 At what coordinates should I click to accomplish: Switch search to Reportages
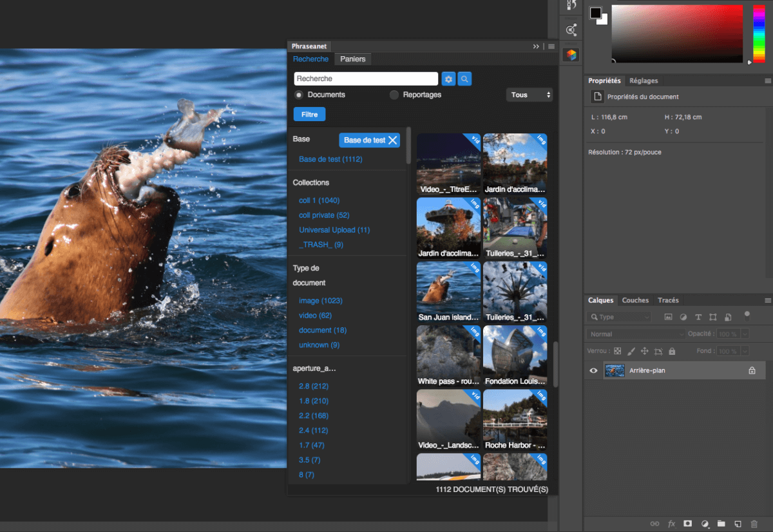tap(393, 94)
